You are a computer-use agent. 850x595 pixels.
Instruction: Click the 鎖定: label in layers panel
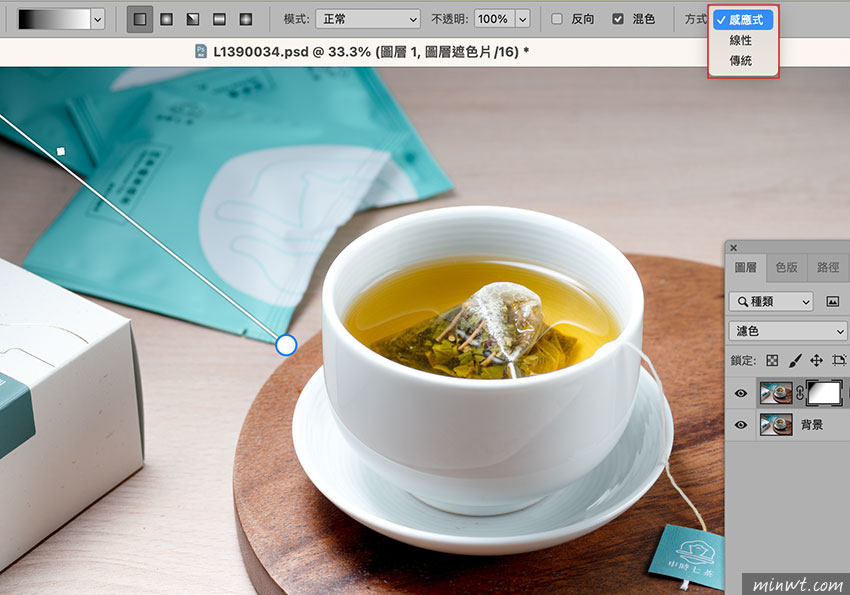(743, 360)
